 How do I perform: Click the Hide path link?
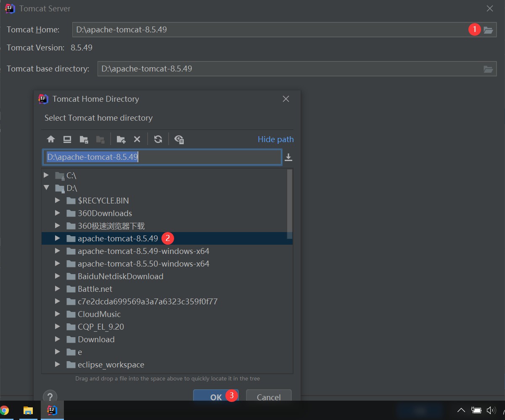point(276,139)
